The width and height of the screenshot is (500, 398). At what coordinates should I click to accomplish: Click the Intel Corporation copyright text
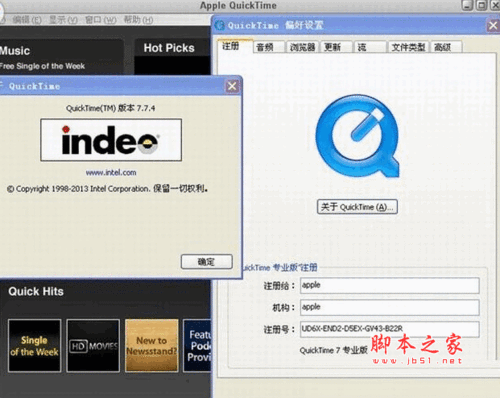tap(107, 189)
